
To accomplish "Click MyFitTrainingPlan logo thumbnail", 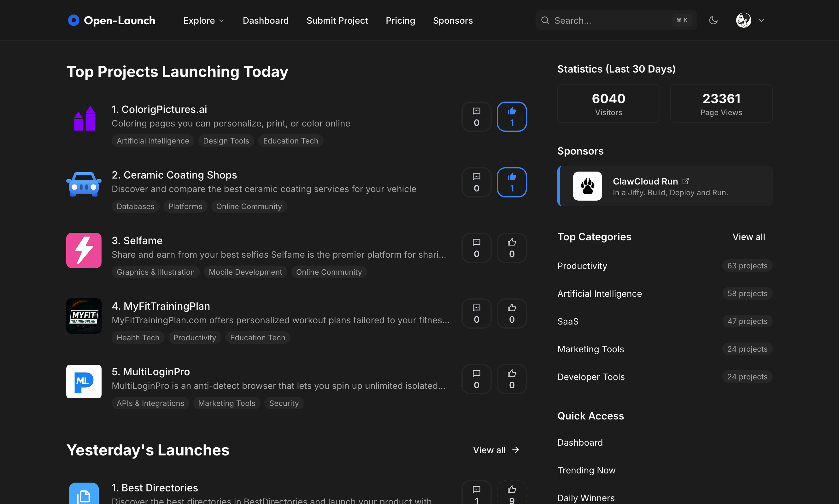I will [x=84, y=315].
